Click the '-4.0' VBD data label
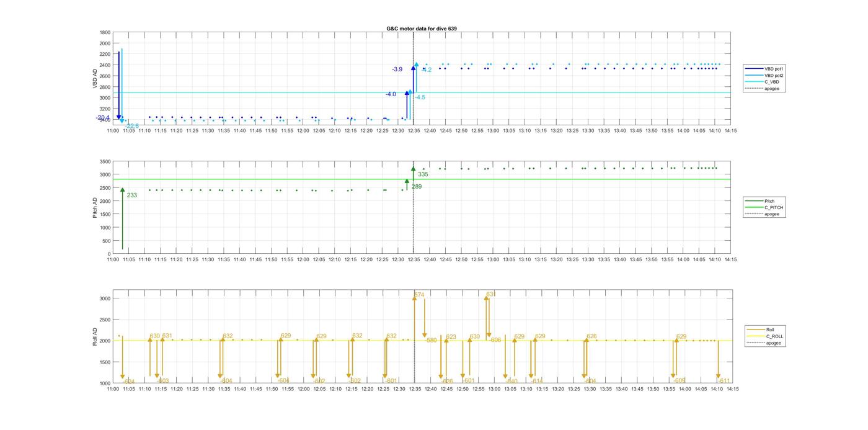 tap(391, 94)
